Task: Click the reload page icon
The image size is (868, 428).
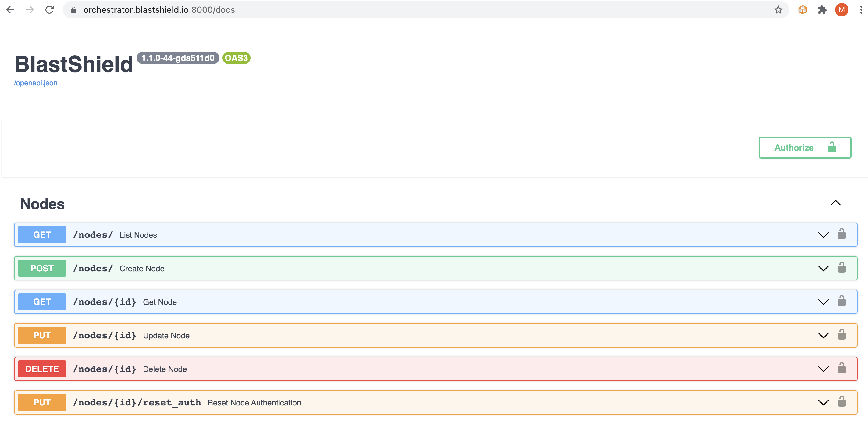Action: pyautogui.click(x=50, y=10)
